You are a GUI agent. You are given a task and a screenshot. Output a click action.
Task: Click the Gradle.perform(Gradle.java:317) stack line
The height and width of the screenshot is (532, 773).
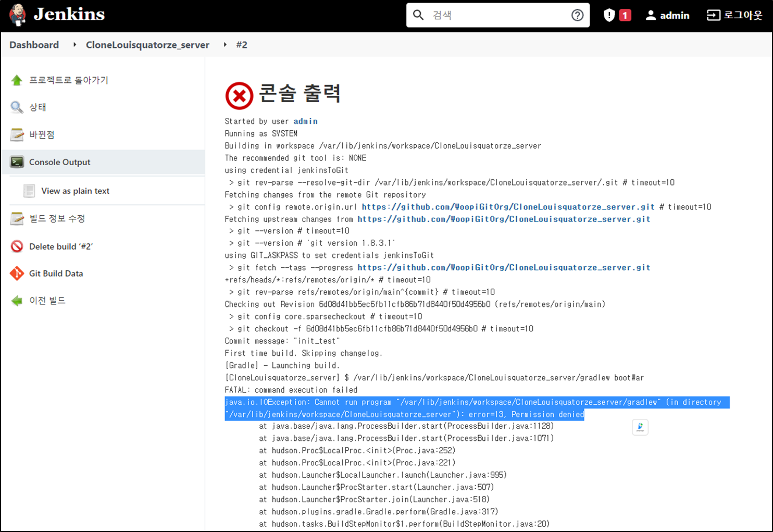tap(379, 512)
